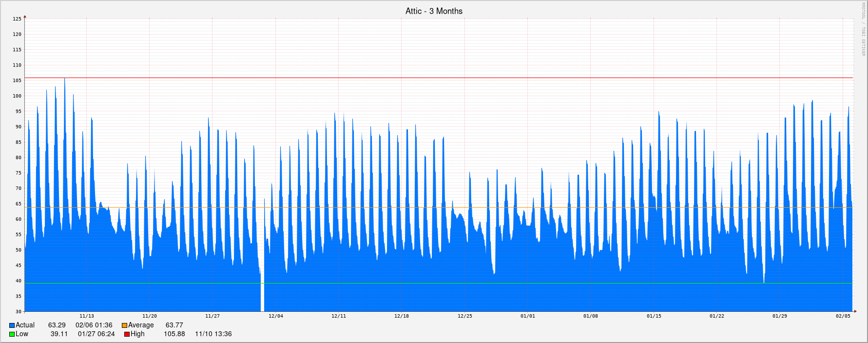Click the white data gap before 12/04
This screenshot has height=343, width=868.
262,298
